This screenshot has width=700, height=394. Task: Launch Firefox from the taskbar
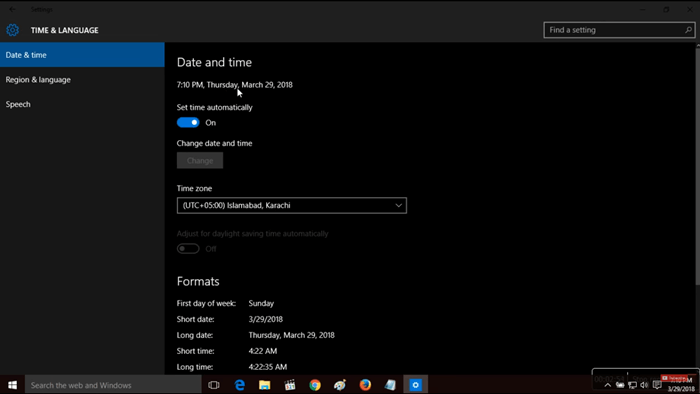coord(365,385)
